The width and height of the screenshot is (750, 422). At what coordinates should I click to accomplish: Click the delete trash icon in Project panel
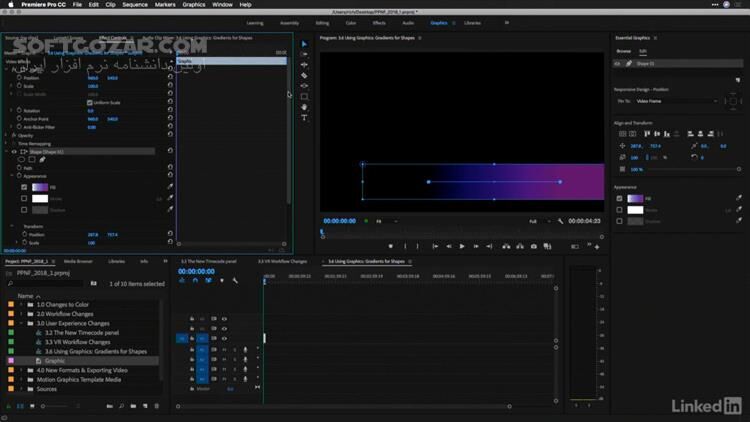(156, 406)
